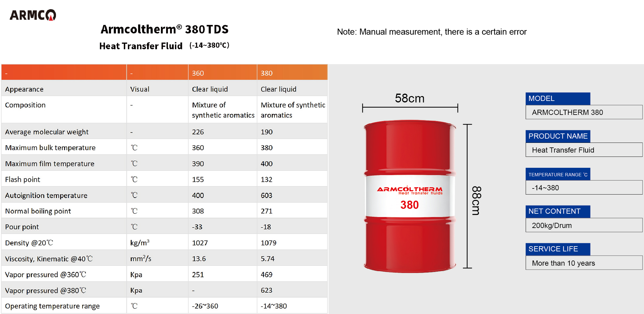Click viscosity value '13.6'
This screenshot has height=314, width=644.
199,259
